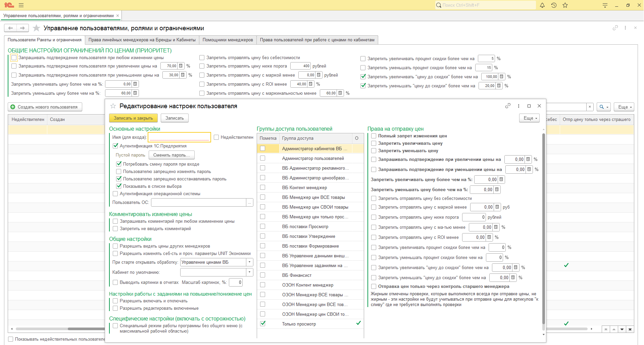Close the Управление пользователями tab
This screenshot has width=644, height=345.
tap(117, 15)
